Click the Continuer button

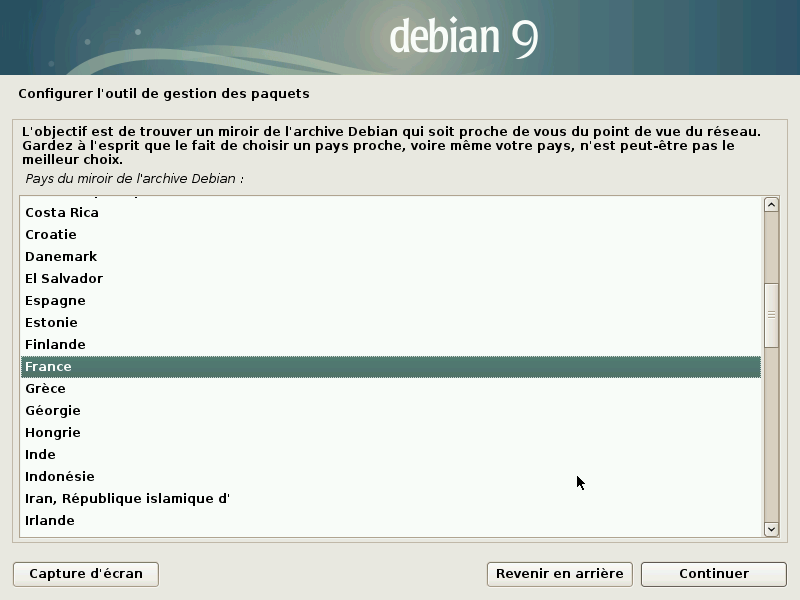click(713, 574)
